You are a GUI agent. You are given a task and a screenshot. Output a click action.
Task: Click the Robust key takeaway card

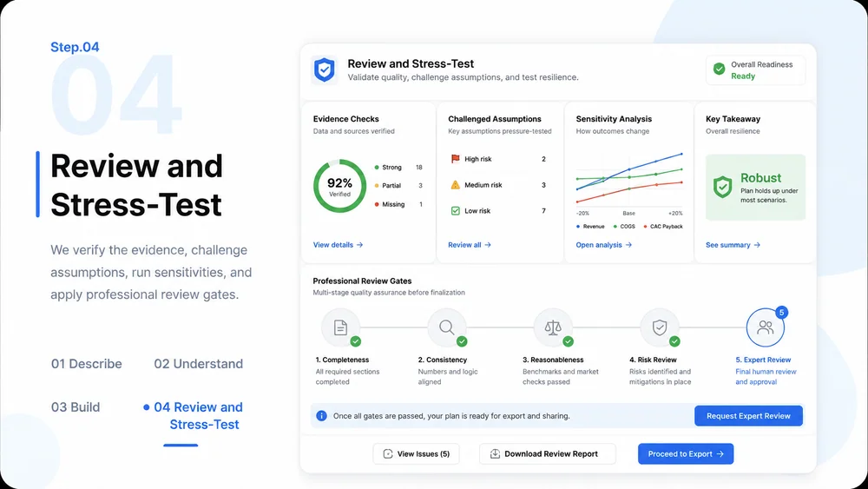(756, 188)
